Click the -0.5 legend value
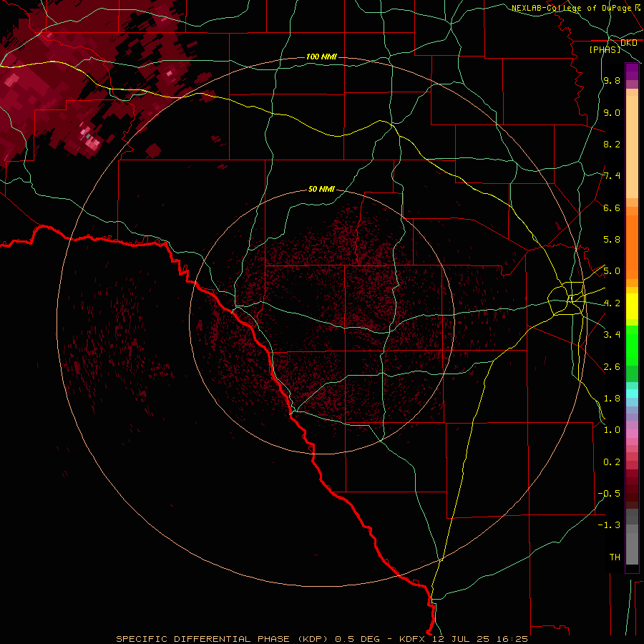The height and width of the screenshot is (644, 644). (x=609, y=494)
